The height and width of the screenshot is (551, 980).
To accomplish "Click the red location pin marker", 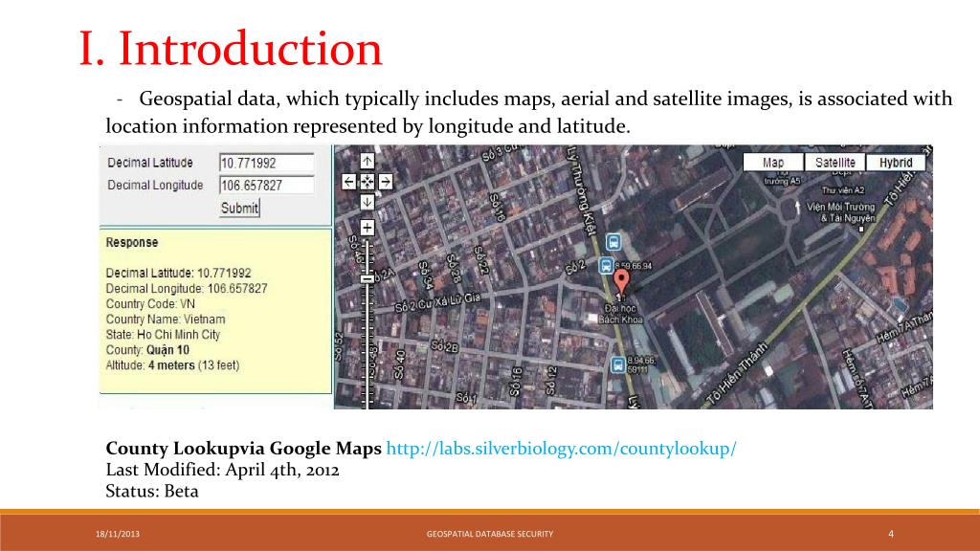I will 620,282.
